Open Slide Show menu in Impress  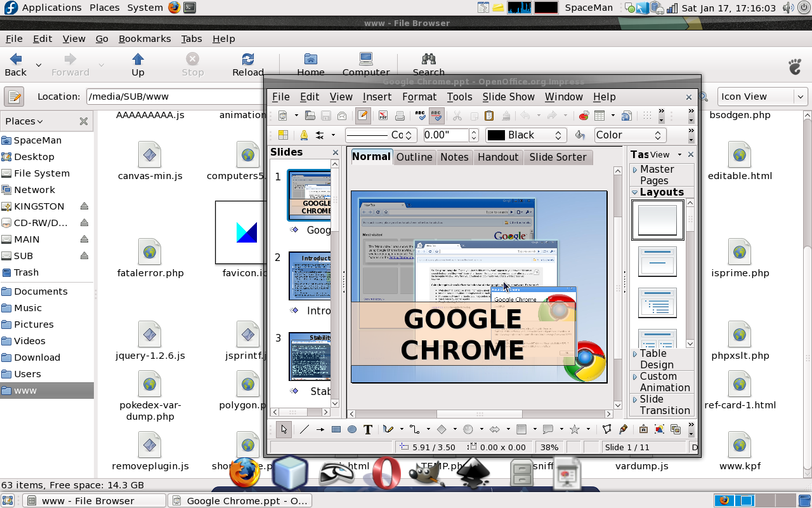(x=508, y=97)
